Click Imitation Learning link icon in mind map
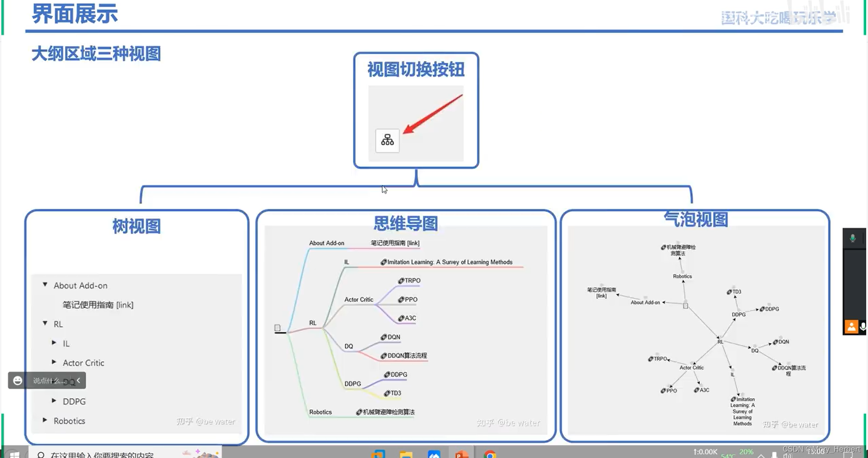Screen dimensions: 868x458 tap(384, 262)
